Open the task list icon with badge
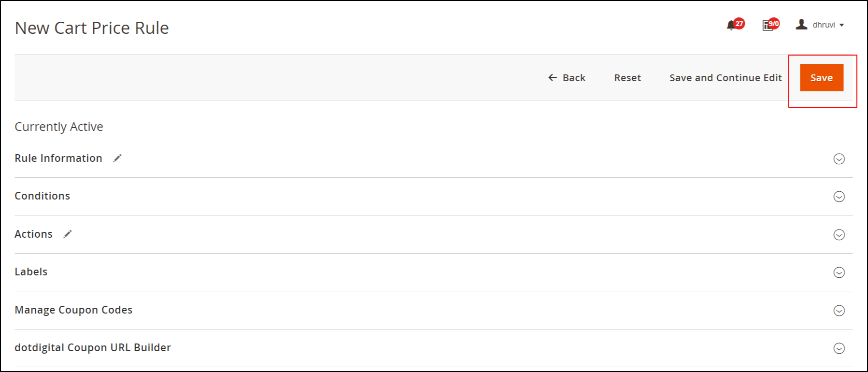This screenshot has width=868, height=372. (768, 26)
